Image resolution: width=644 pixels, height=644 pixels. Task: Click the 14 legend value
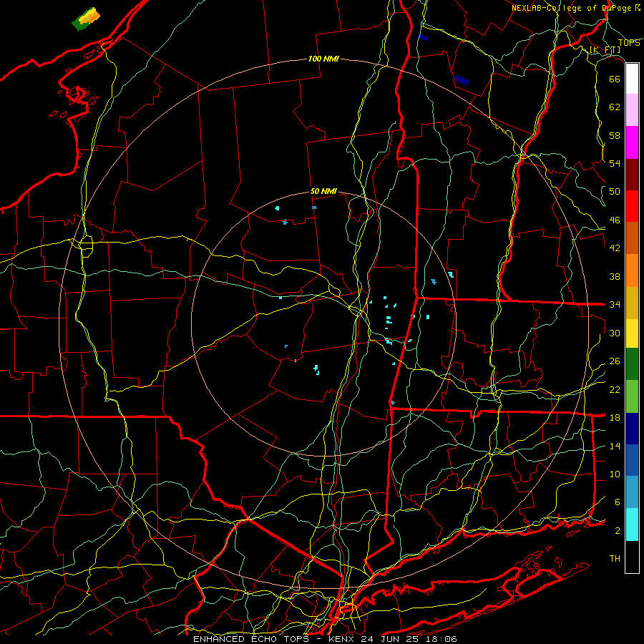pos(615,446)
